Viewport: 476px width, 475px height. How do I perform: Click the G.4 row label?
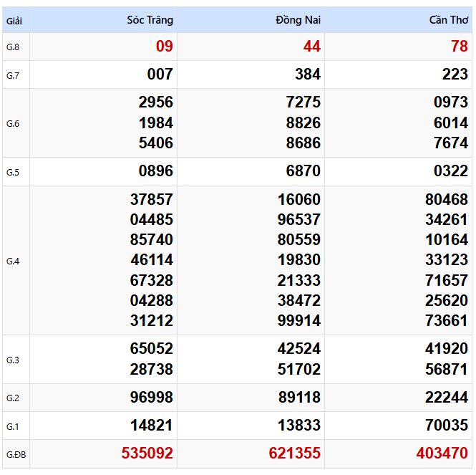pos(13,261)
